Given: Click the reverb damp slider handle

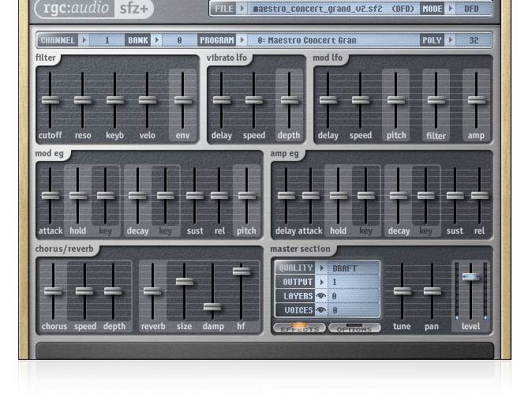Looking at the screenshot, I should [212, 307].
